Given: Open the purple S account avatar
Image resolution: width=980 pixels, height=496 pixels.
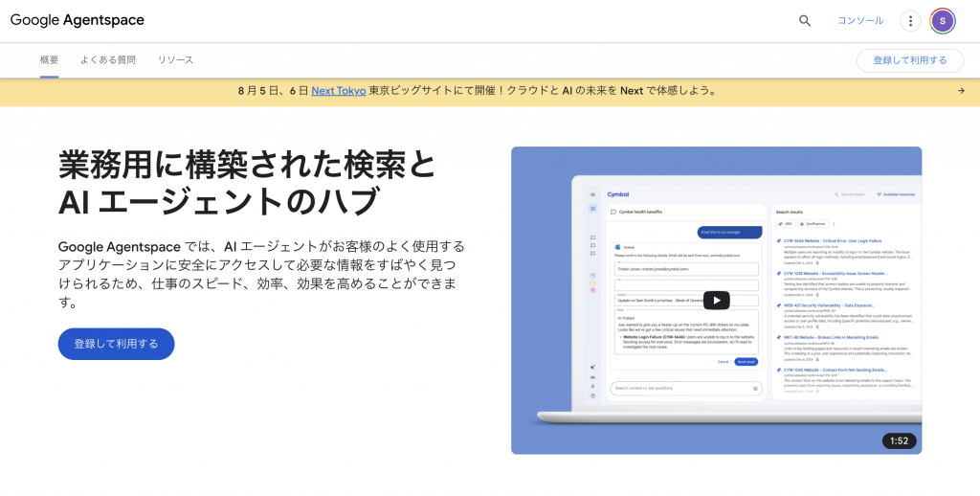Looking at the screenshot, I should (942, 21).
